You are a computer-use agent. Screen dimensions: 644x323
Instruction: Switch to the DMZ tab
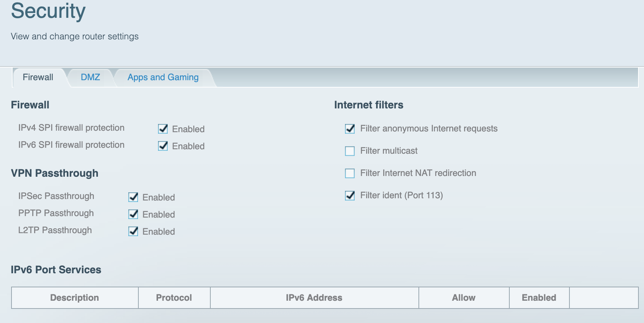click(91, 77)
